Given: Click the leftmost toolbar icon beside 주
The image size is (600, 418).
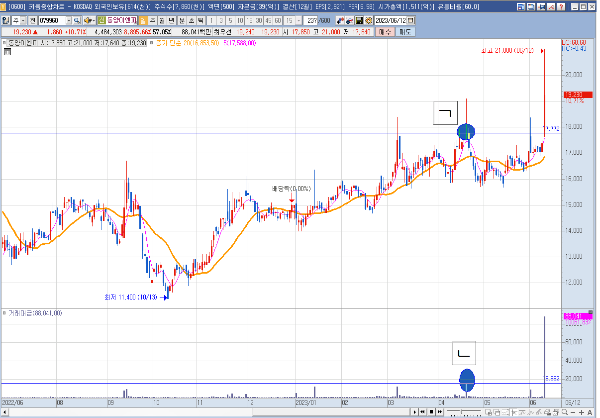Looking at the screenshot, I should point(5,20).
